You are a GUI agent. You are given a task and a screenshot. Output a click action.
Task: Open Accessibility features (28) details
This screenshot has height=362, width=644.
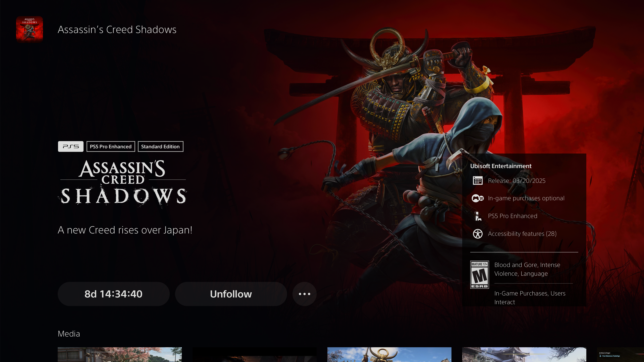(522, 234)
